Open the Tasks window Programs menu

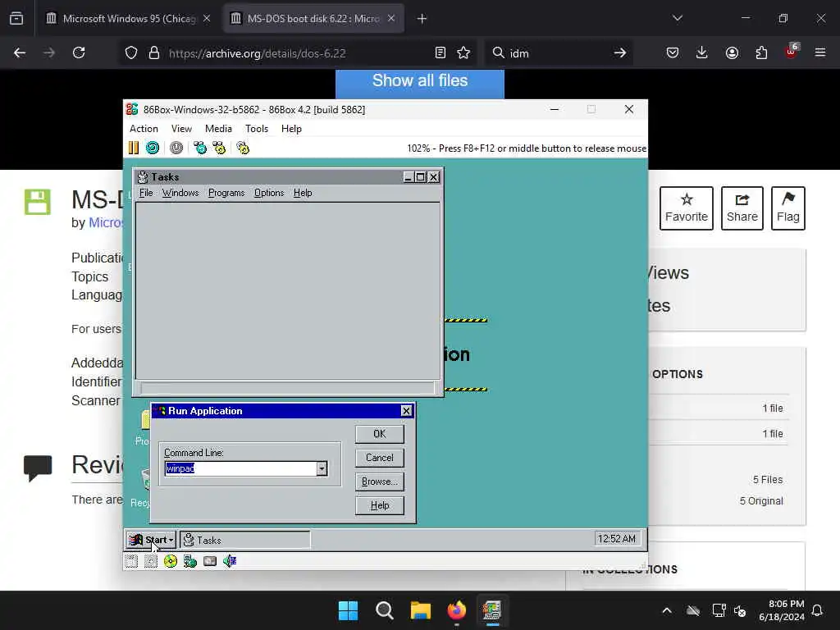tap(226, 193)
